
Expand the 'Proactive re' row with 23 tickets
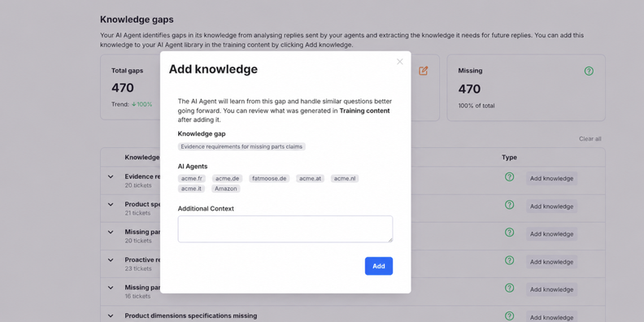(111, 260)
